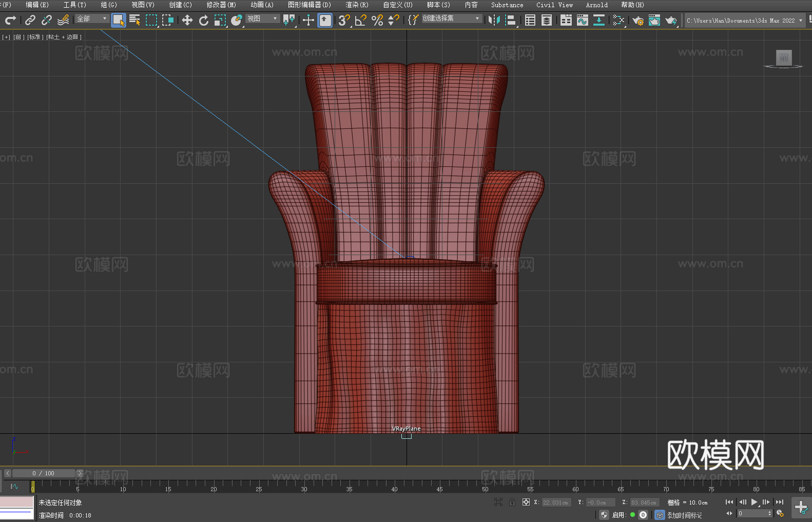The image size is (812, 522).
Task: Select the Unlink selection tool
Action: pyautogui.click(x=47, y=20)
